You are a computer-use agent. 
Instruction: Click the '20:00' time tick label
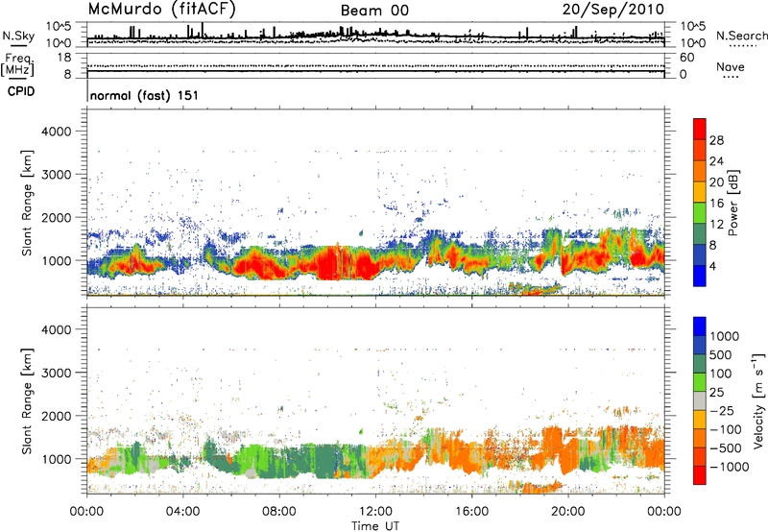pyautogui.click(x=567, y=512)
